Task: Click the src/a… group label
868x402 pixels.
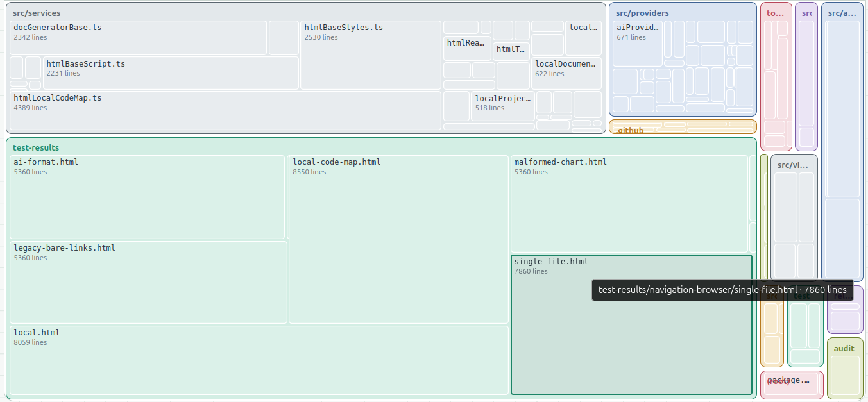Action: point(842,13)
